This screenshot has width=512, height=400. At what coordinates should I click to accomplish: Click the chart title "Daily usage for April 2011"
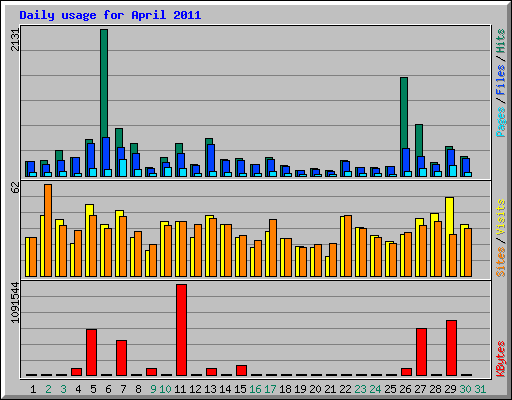coord(110,15)
